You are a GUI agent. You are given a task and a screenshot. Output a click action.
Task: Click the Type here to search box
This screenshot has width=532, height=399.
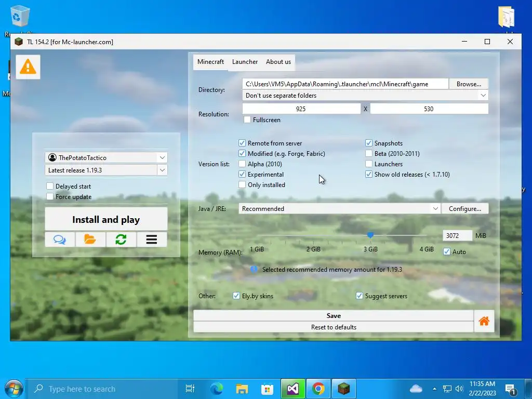click(x=102, y=389)
